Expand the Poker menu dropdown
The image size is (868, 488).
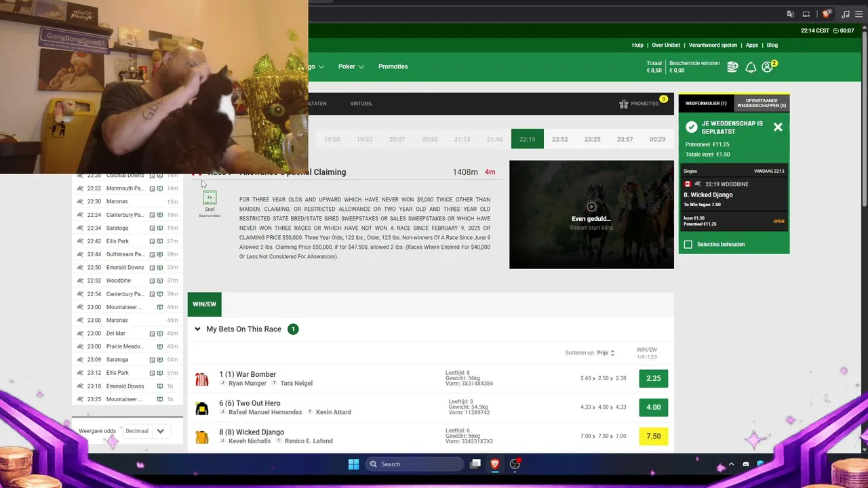[351, 66]
